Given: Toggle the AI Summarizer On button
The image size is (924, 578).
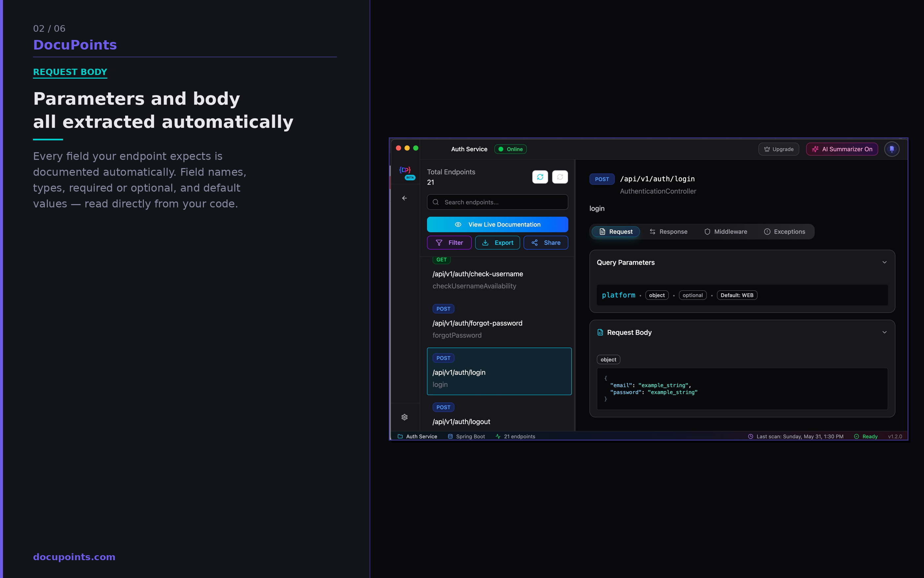Looking at the screenshot, I should pos(842,149).
